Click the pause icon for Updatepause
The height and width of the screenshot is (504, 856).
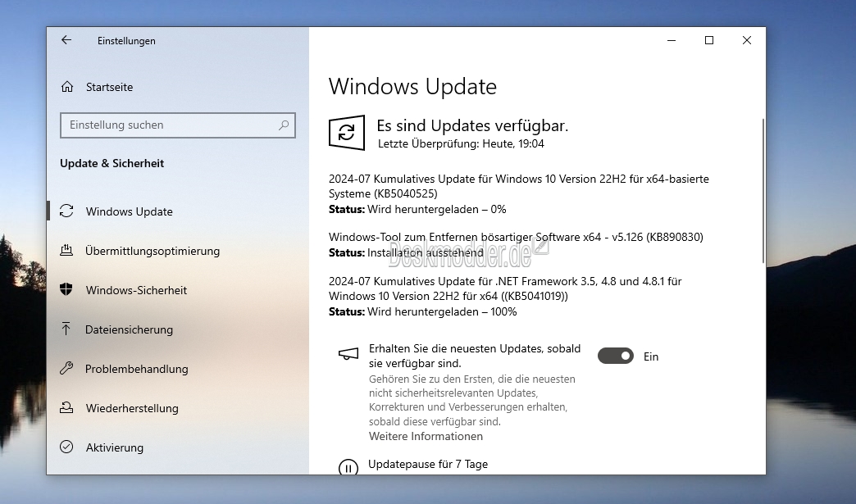pyautogui.click(x=348, y=467)
